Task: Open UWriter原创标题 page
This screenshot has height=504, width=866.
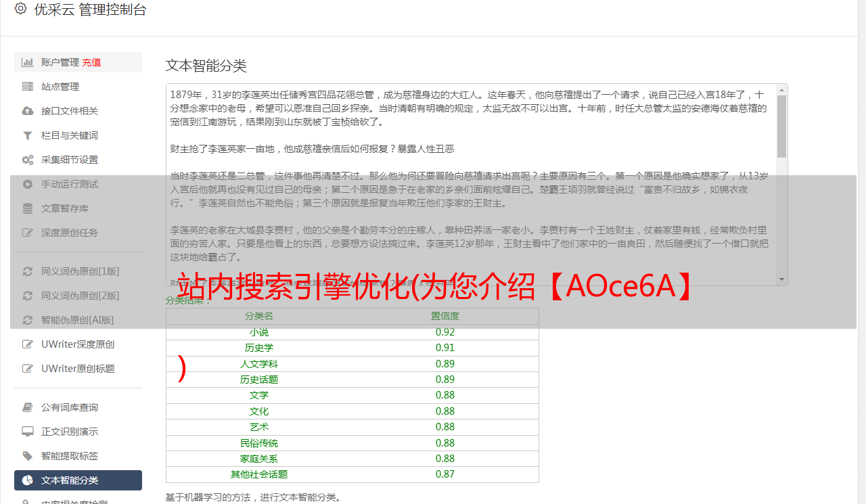Action: click(78, 369)
